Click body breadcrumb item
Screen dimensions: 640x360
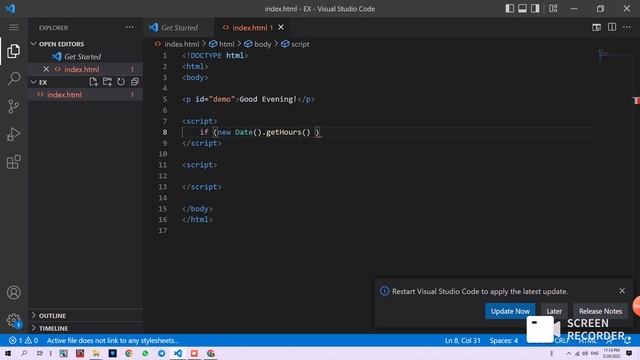(x=258, y=44)
